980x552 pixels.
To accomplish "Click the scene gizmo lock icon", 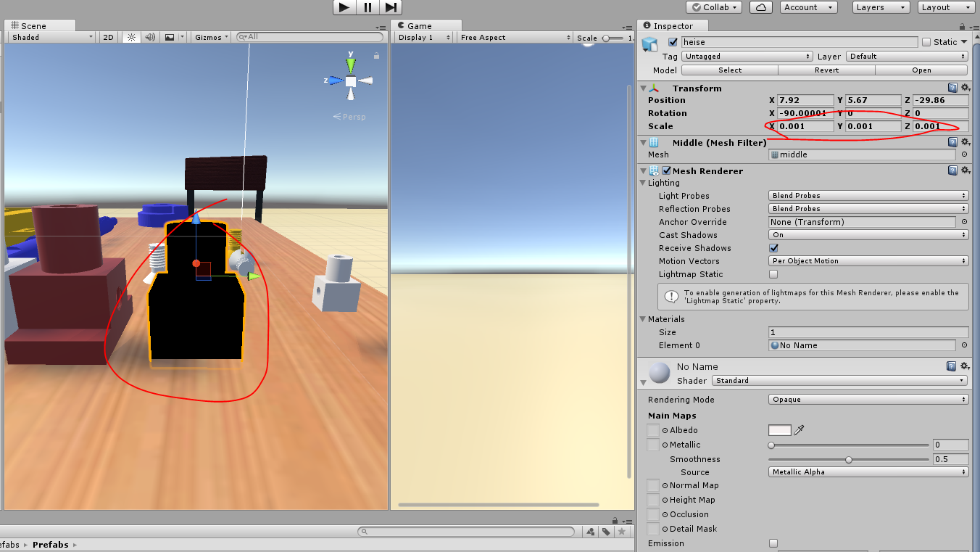I will click(376, 56).
